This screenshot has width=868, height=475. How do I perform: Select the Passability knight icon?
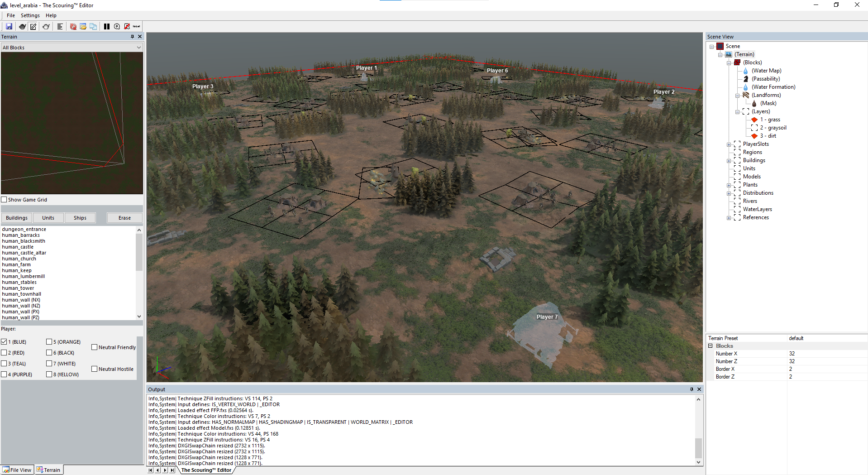point(745,79)
